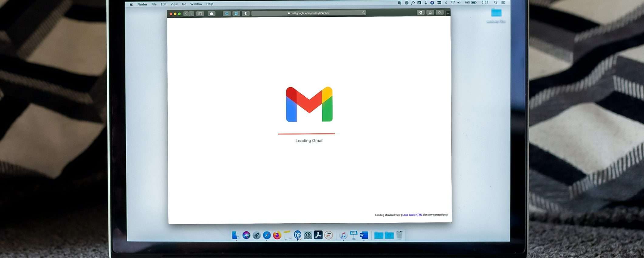644x258 pixels.
Task: Open Spotlight search magnifier
Action: click(x=495, y=3)
